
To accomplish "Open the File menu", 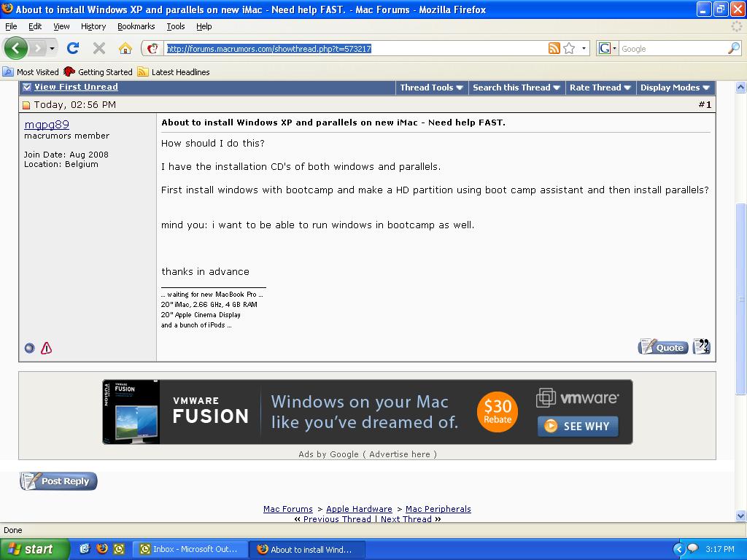I will 11,26.
